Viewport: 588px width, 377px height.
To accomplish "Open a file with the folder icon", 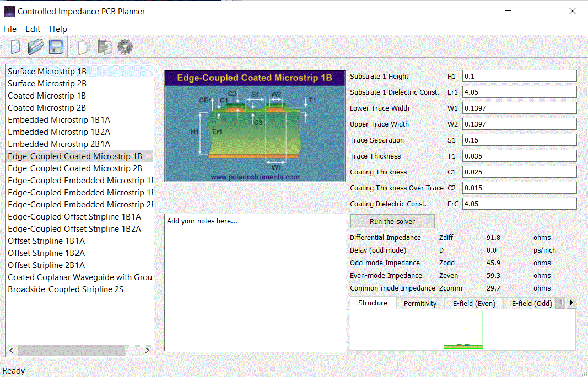I will pos(36,47).
